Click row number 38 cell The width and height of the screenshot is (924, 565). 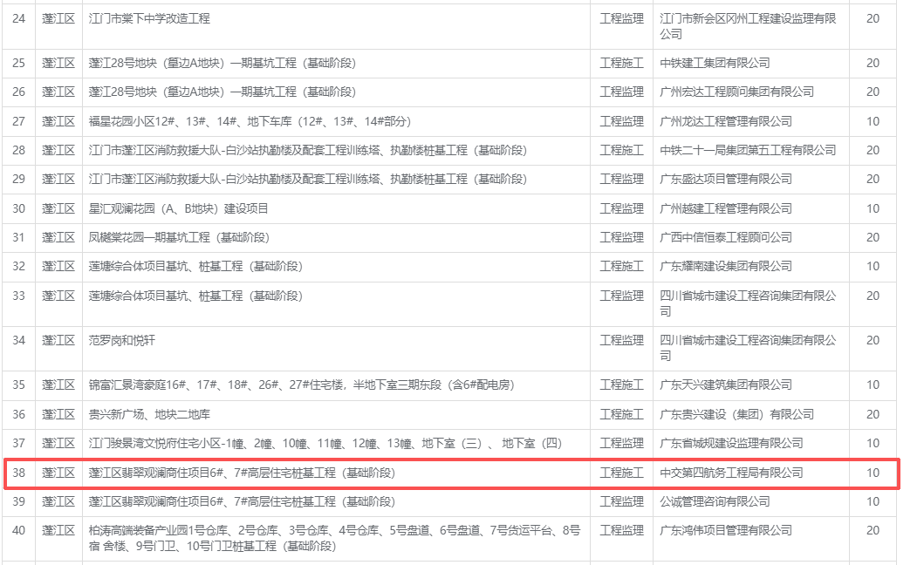(19, 473)
